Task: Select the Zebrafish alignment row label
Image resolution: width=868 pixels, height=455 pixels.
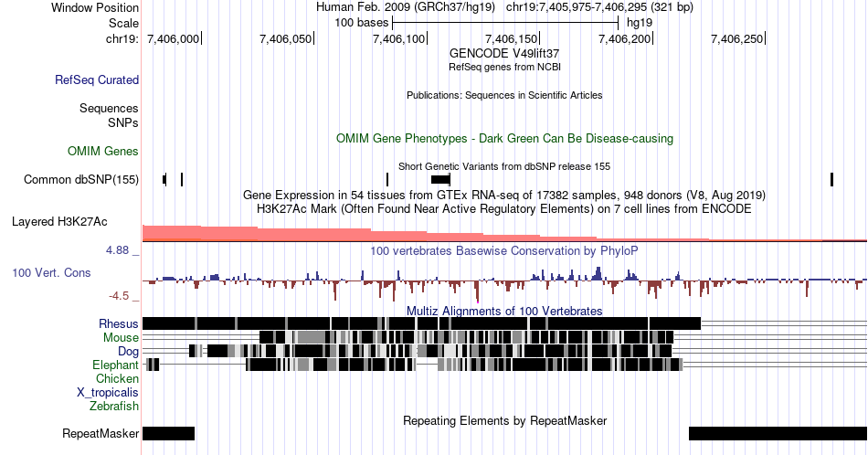Action: click(x=114, y=407)
